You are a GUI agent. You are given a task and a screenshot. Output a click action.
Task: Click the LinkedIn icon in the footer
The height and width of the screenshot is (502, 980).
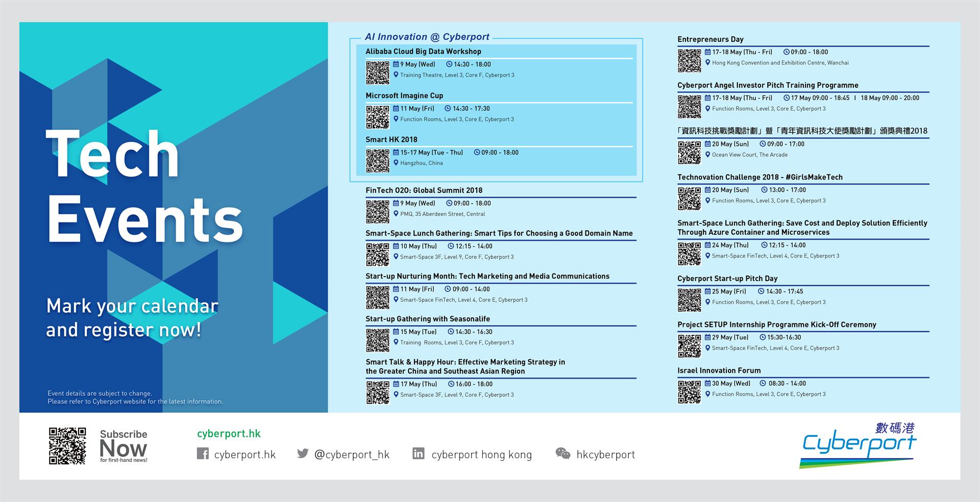[419, 453]
